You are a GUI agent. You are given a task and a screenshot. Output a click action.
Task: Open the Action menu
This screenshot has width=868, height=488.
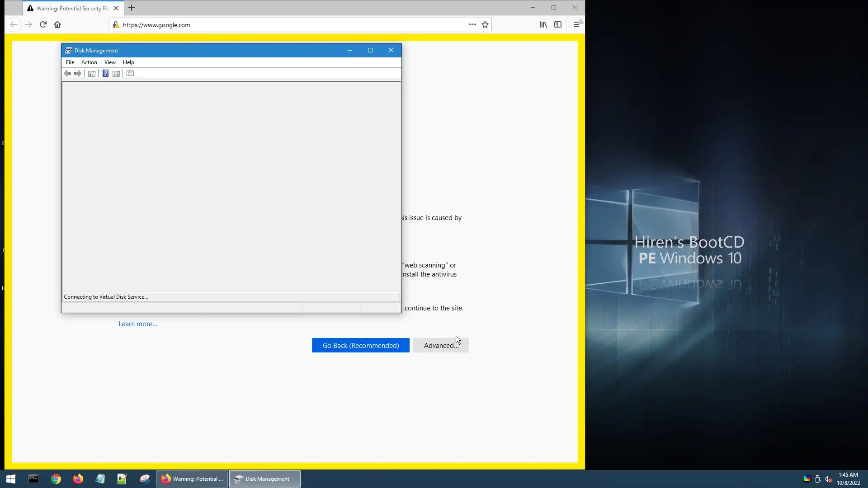89,62
